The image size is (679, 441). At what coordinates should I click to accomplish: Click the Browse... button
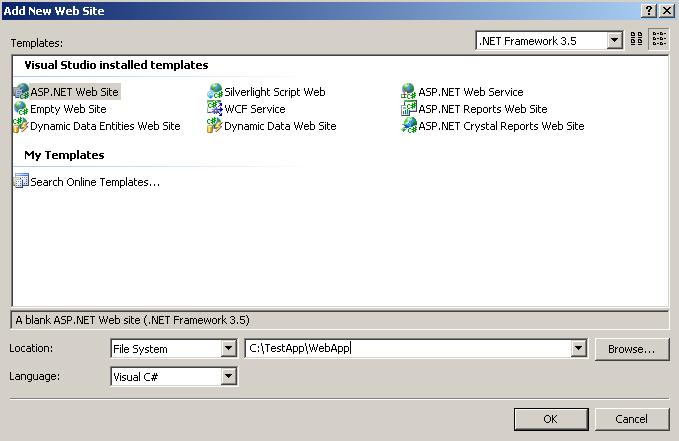pos(631,349)
